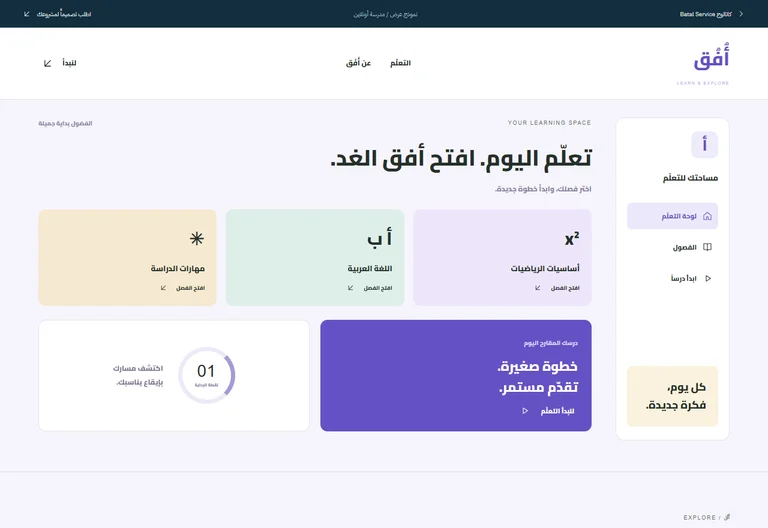Screen dimensions: 768x528
Task: Click the asterisk icon on study skills card
Action: [197, 239]
